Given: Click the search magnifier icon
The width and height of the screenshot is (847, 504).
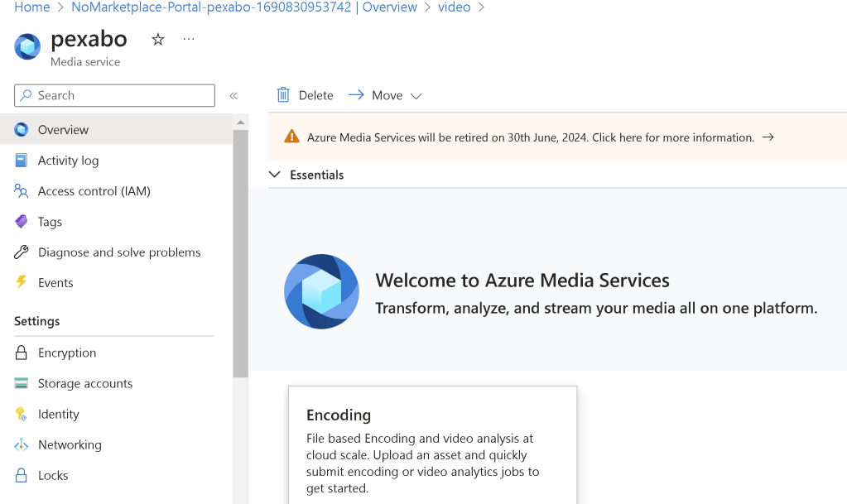Looking at the screenshot, I should pos(26,96).
